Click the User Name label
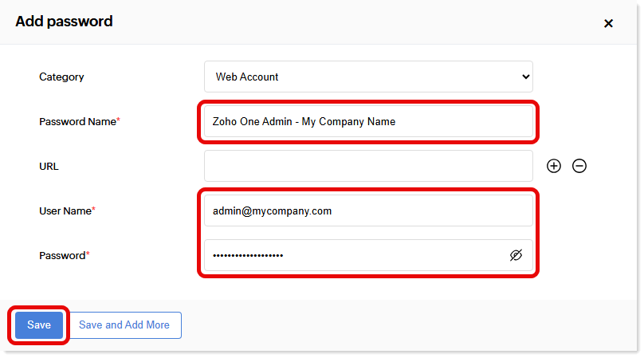This screenshot has height=358, width=644. click(x=65, y=210)
